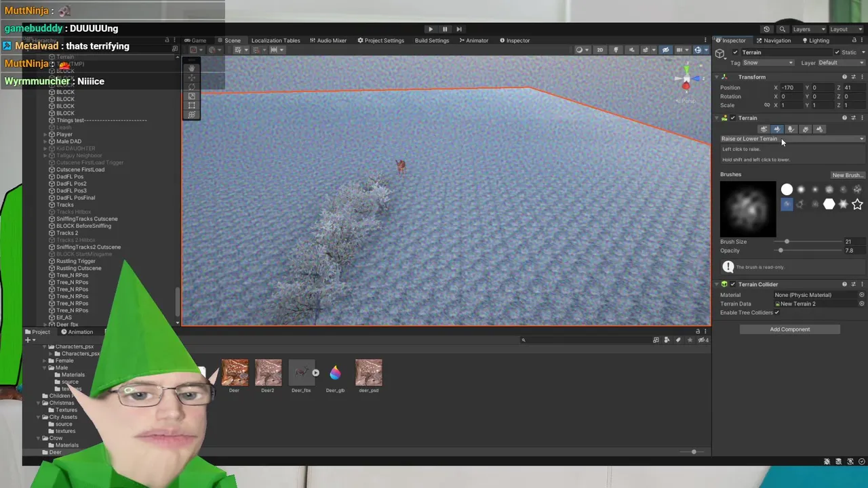The height and width of the screenshot is (488, 868).
Task: Switch to the Localization Tables tab
Action: 275,41
